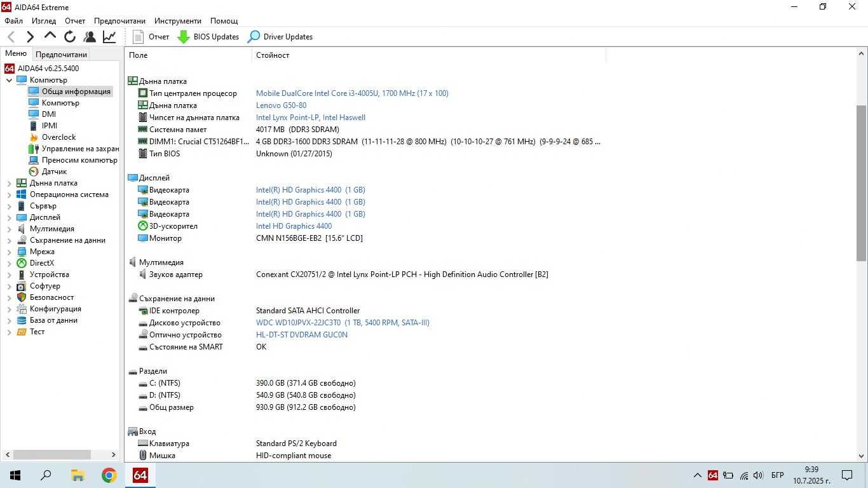Open Driver Updates from the toolbar
The width and height of the screenshot is (868, 488).
280,37
